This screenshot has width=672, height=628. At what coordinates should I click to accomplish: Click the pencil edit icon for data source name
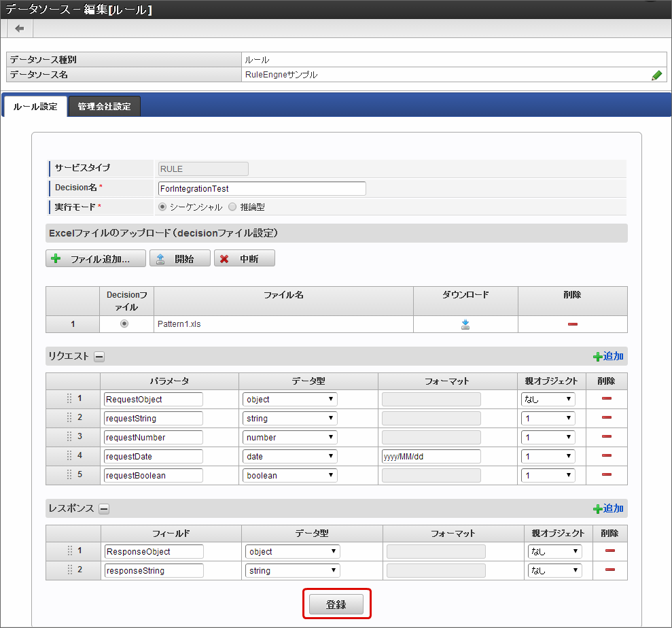(x=656, y=75)
